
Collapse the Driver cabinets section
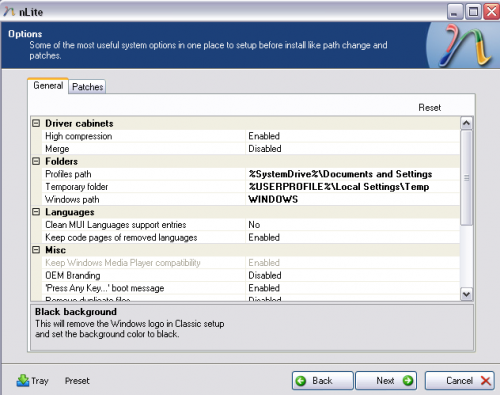click(x=36, y=123)
